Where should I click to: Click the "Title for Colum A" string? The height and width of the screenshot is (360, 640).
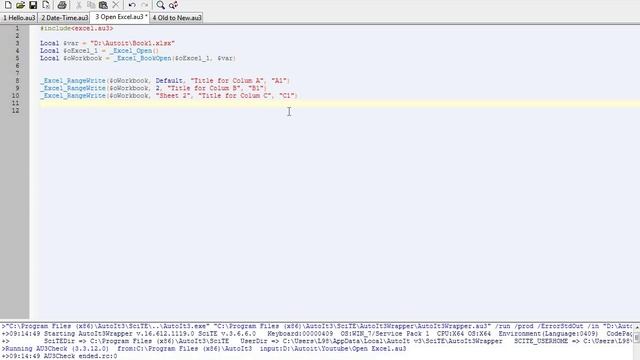point(227,81)
